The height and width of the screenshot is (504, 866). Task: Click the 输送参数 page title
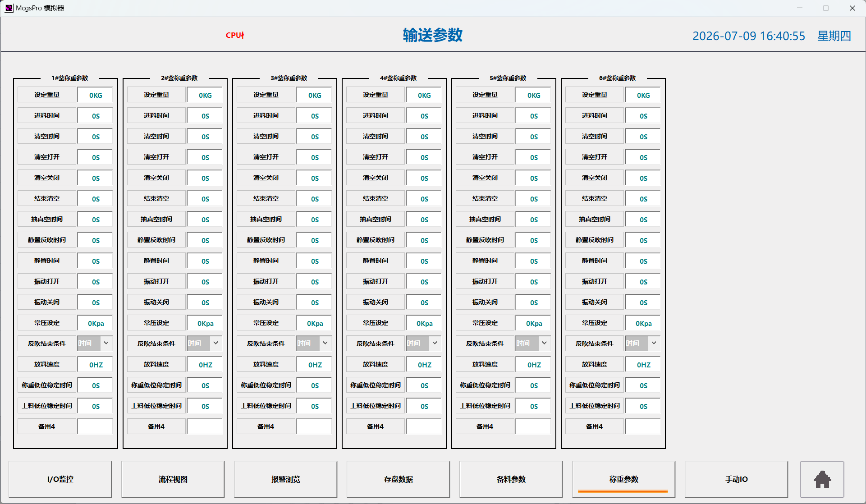433,35
